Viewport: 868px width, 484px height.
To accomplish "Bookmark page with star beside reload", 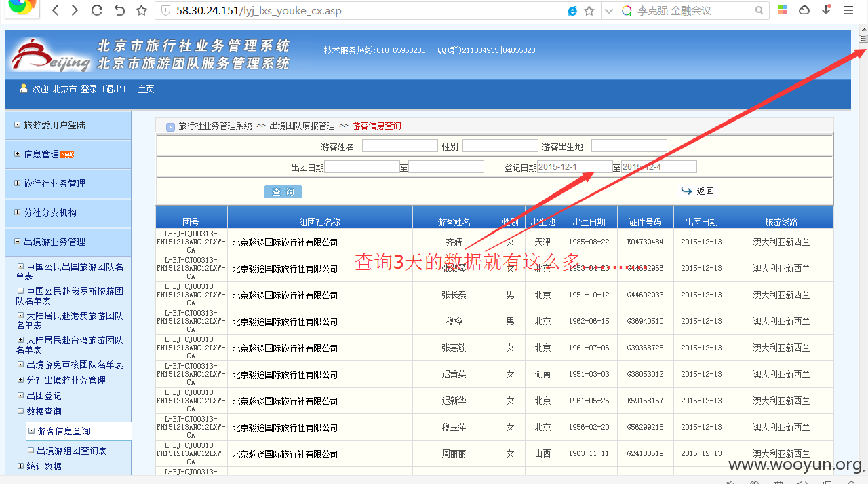I will 141,10.
